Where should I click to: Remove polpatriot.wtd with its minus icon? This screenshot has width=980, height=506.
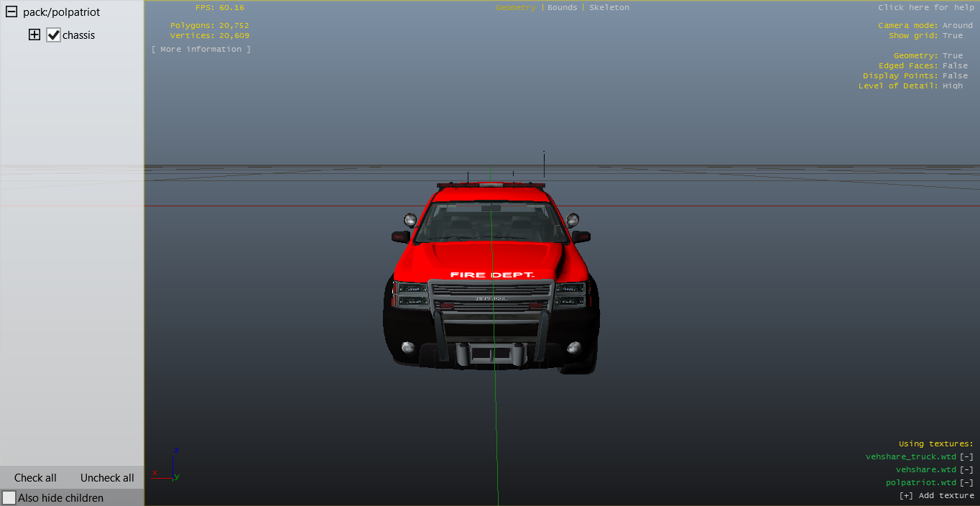tap(967, 483)
